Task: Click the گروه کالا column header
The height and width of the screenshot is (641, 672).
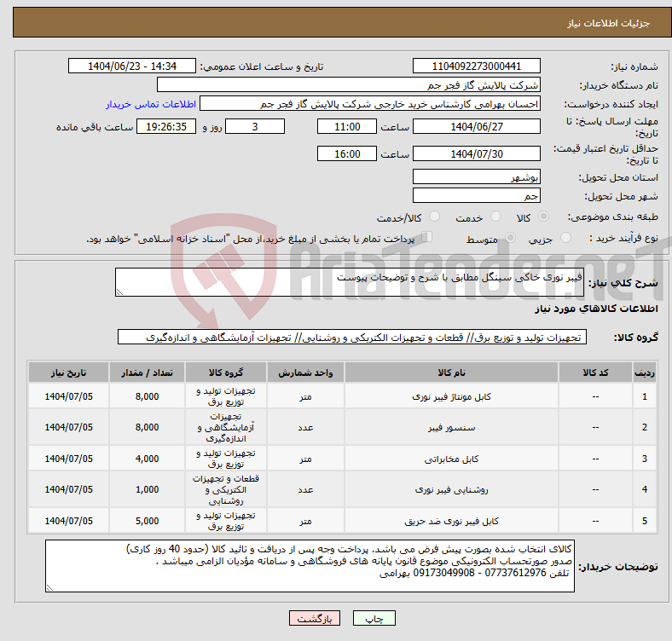Action: click(226, 372)
